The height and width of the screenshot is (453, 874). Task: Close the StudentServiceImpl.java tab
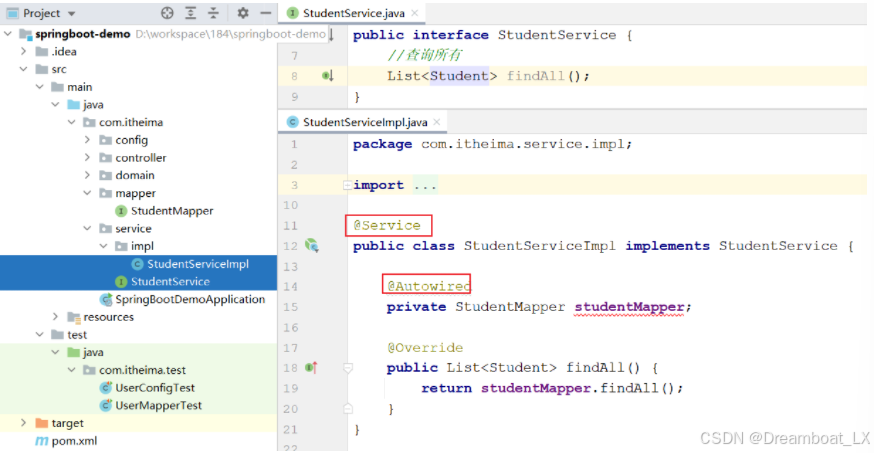point(437,122)
